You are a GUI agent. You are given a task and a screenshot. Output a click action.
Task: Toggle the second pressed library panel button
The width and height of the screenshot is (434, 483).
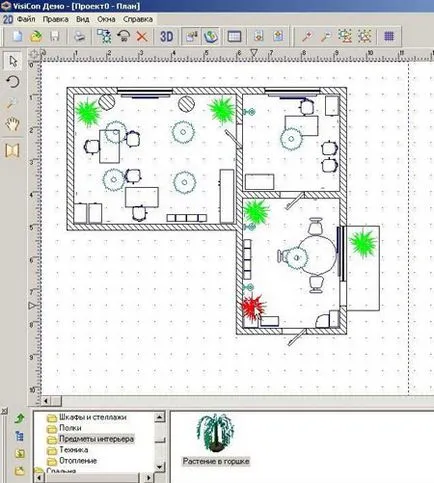coord(211,36)
